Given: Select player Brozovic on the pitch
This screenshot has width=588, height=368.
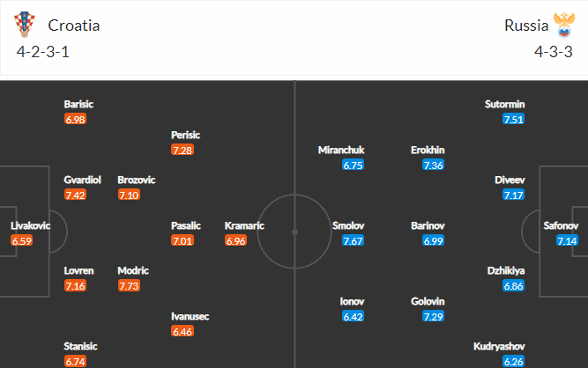Looking at the screenshot, I should (136, 180).
